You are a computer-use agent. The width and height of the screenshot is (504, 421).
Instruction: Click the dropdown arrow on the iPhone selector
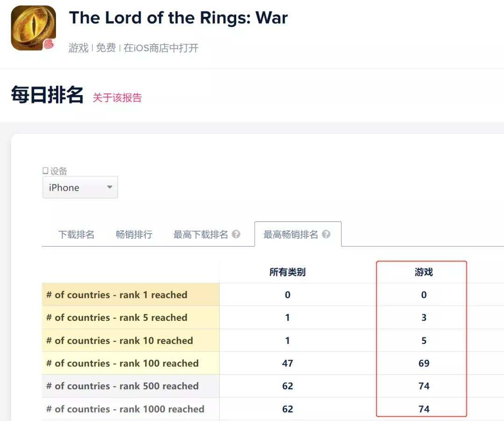click(x=109, y=187)
